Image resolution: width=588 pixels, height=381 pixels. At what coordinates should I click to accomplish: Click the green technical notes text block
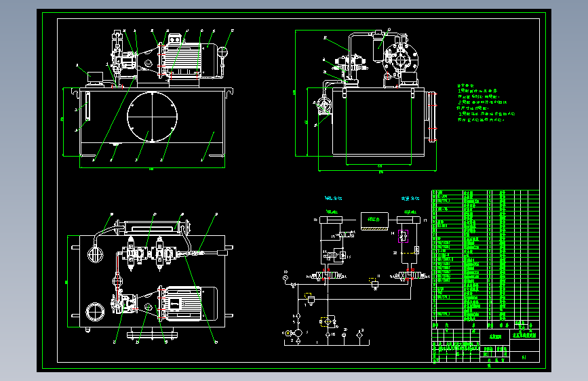[486, 103]
